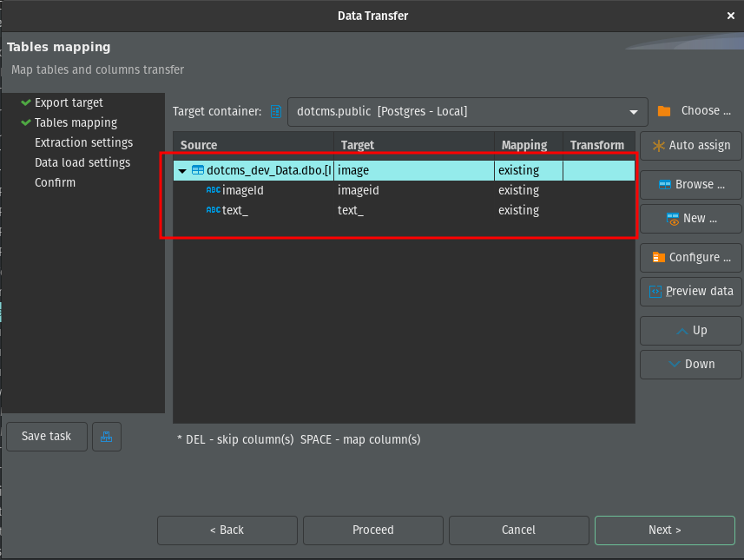Open Browse to pick target table
744x560 pixels.
pos(691,184)
